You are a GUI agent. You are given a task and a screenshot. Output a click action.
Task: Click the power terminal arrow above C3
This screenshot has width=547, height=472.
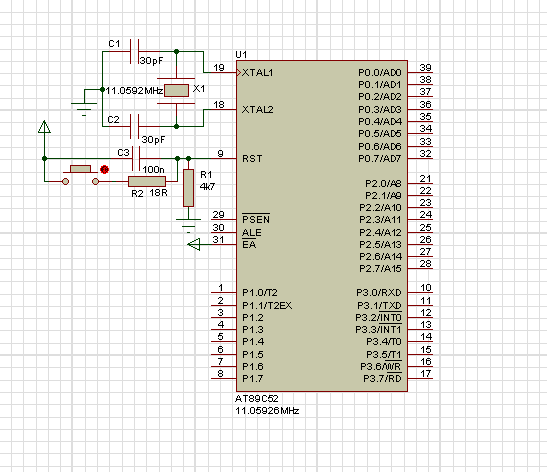coord(44,127)
